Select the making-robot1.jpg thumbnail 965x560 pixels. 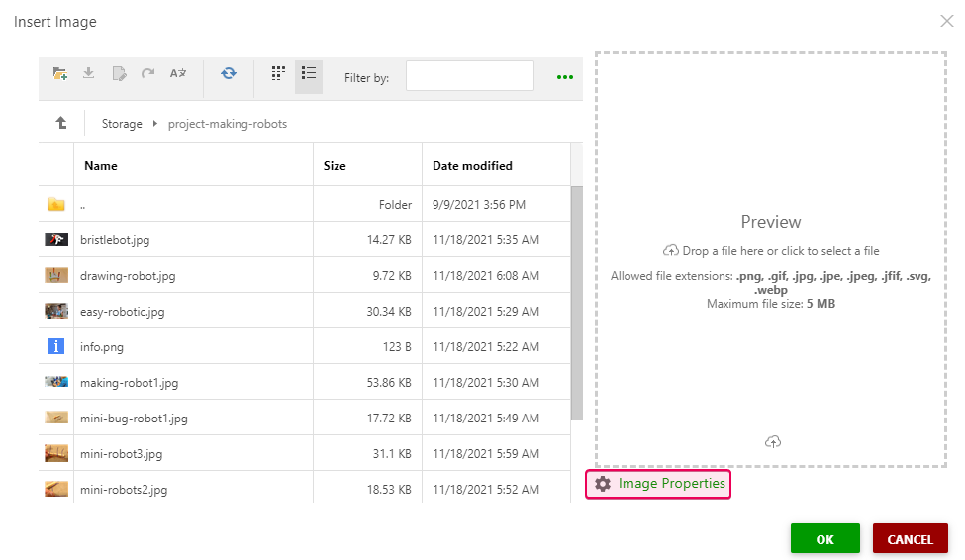(x=56, y=382)
